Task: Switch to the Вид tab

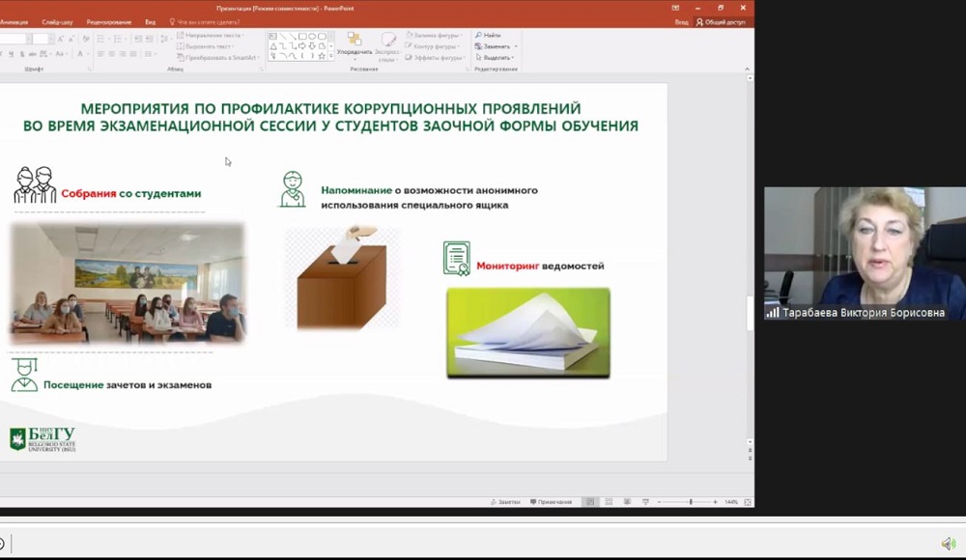Action: pyautogui.click(x=150, y=21)
